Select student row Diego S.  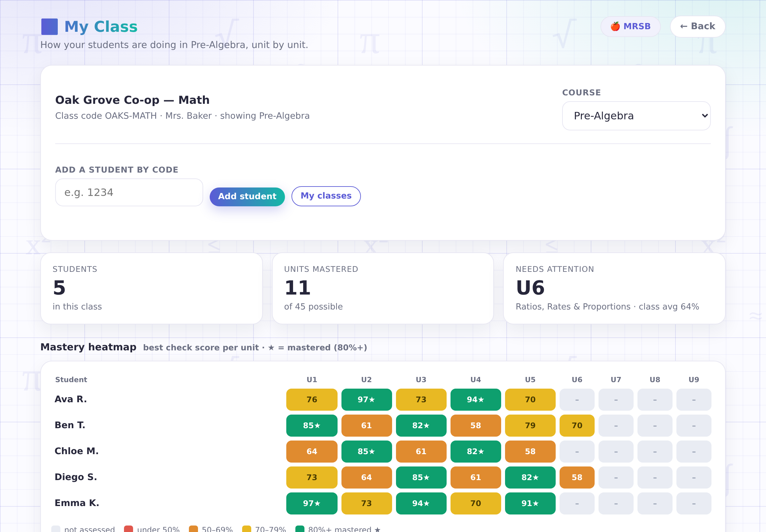pyautogui.click(x=383, y=477)
